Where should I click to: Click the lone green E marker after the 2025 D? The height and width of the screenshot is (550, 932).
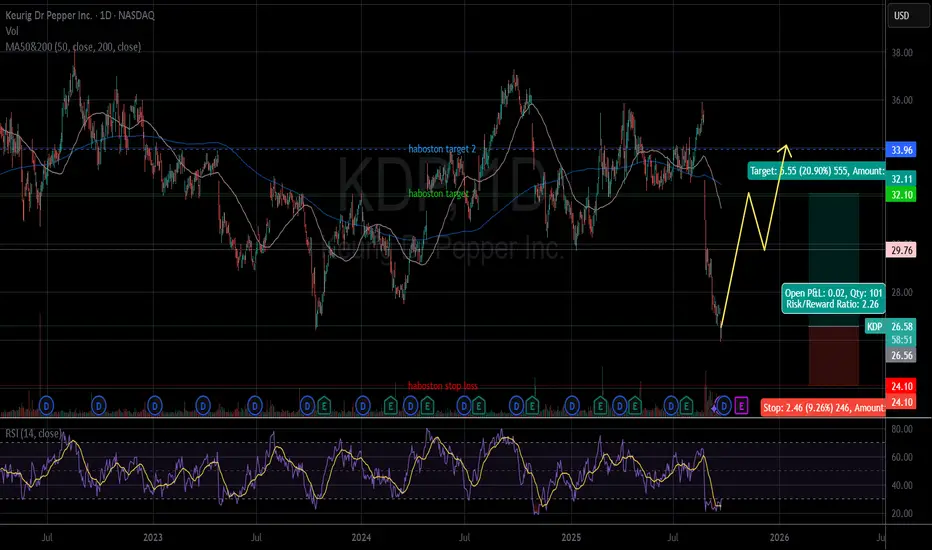[x=600, y=406]
